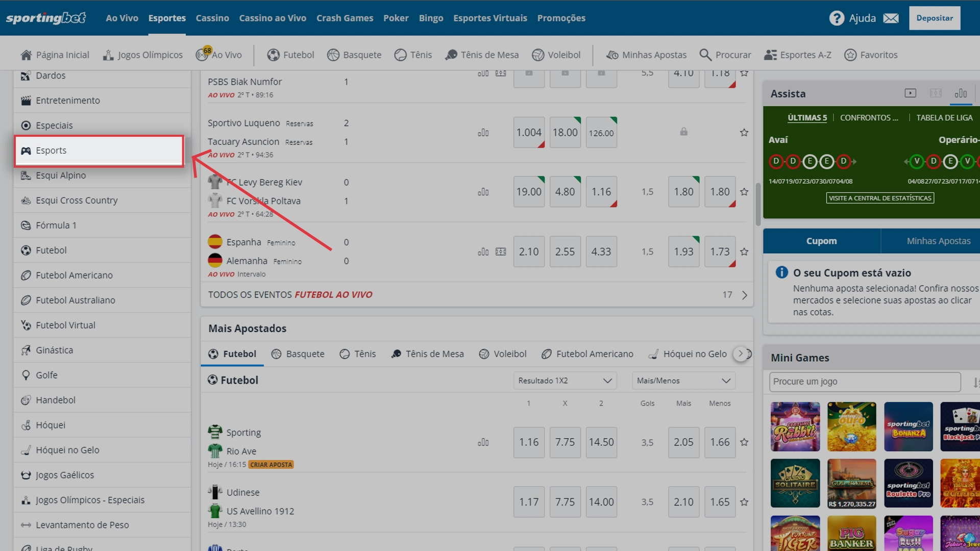Open the Fortune Tiger mini game thumbnail

click(x=795, y=534)
